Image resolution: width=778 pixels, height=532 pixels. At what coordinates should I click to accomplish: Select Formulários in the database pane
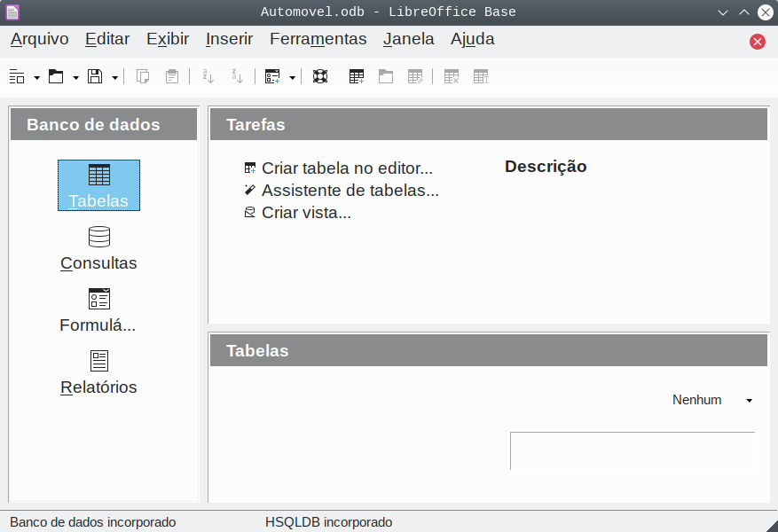98,310
